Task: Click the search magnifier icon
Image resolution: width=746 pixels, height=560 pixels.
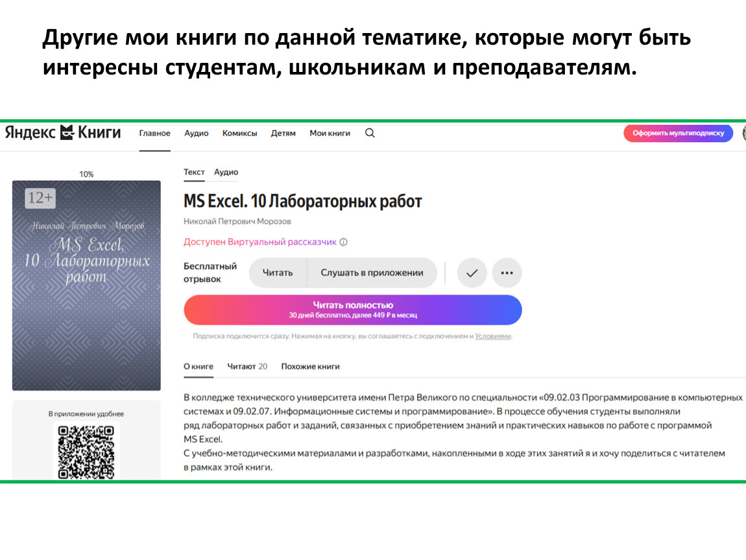Action: (x=370, y=133)
